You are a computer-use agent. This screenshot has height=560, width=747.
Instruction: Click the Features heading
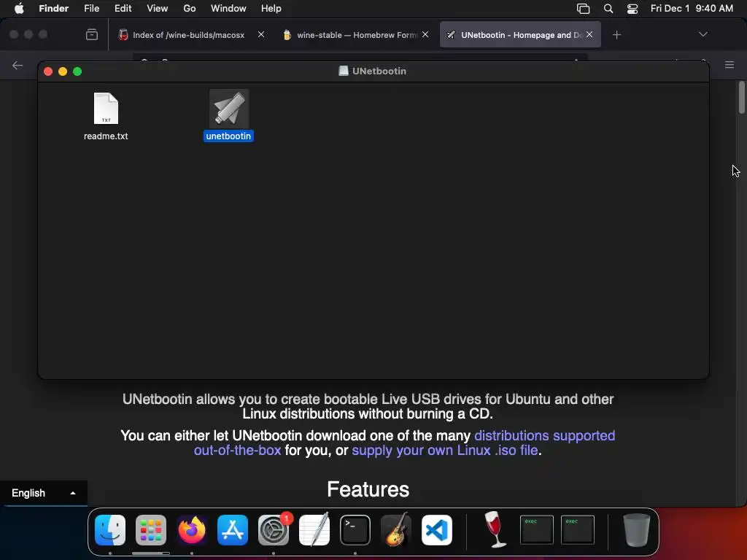[x=368, y=489]
